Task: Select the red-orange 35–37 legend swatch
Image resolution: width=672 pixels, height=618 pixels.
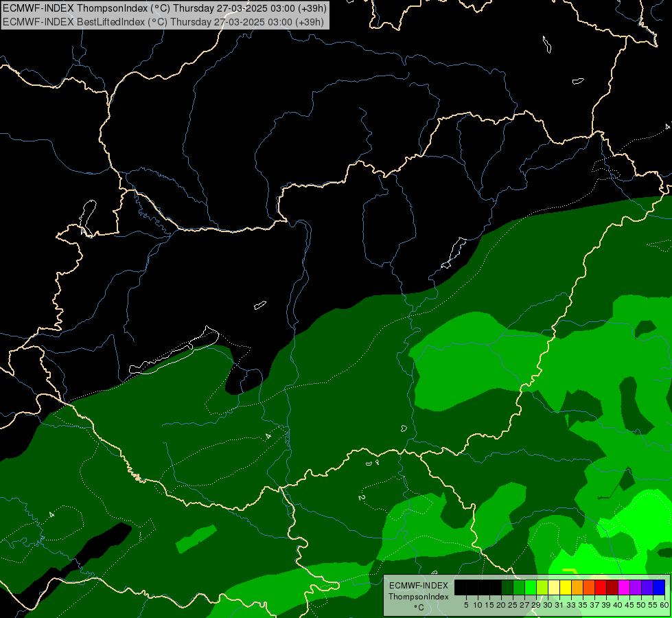Action: click(589, 587)
